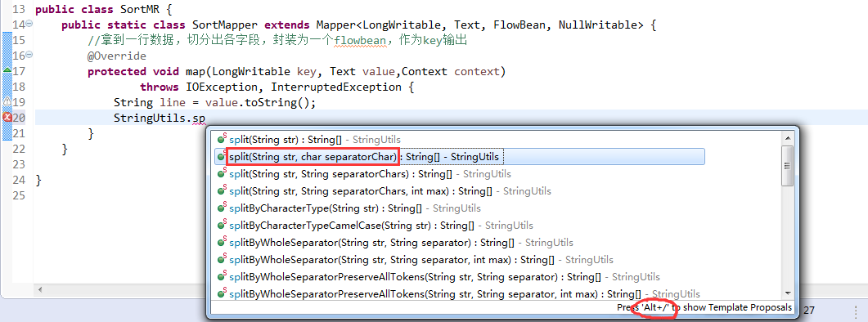Viewport: 868px width, 322px height.
Task: Click the 'throws IOException' text on line 18
Action: click(200, 87)
